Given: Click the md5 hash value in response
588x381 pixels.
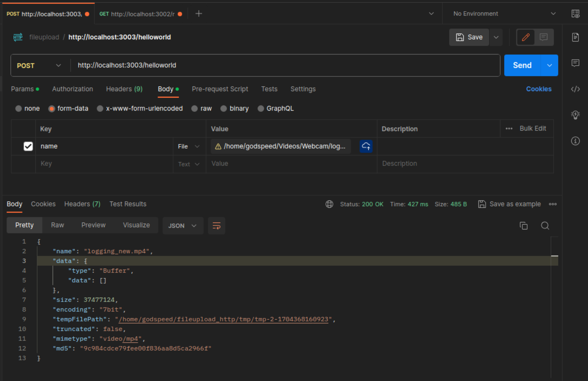Looking at the screenshot, I should (x=146, y=348).
